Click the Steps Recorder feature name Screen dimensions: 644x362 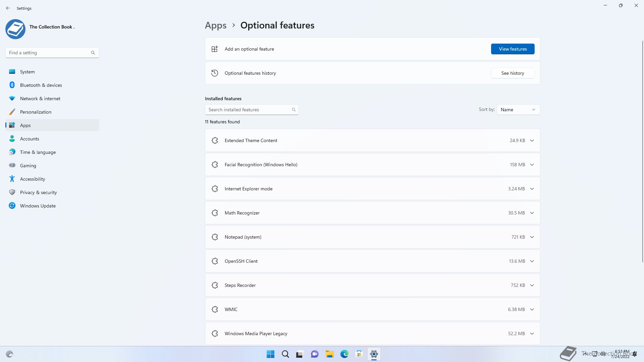(x=240, y=285)
